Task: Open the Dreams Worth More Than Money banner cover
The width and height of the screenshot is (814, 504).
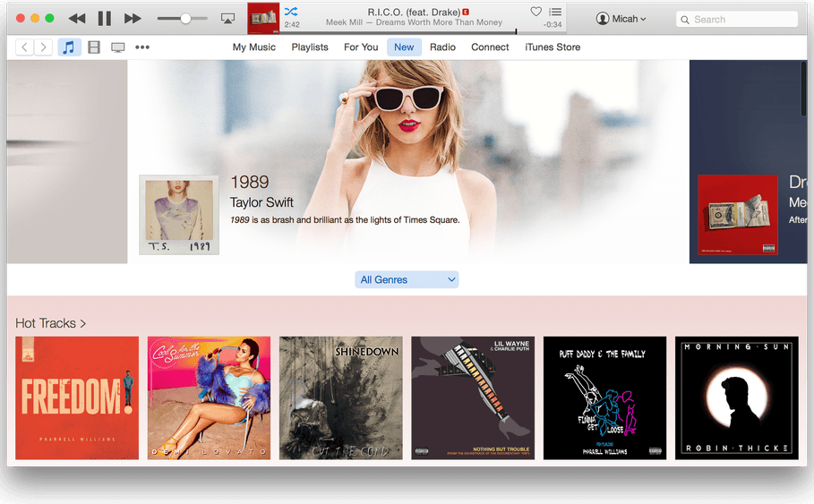Action: 738,215
